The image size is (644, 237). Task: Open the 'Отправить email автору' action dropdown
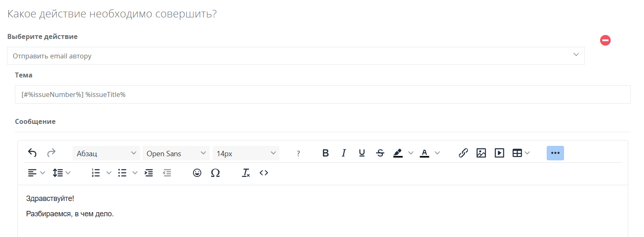coord(296,56)
